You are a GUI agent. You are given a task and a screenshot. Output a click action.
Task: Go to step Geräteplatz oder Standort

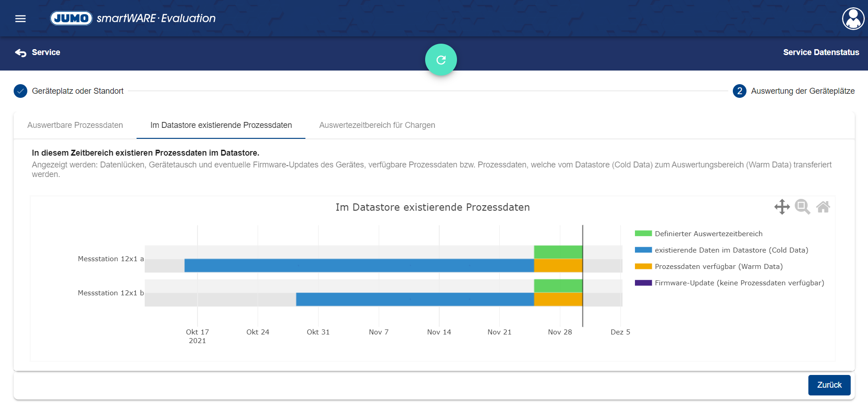click(77, 91)
